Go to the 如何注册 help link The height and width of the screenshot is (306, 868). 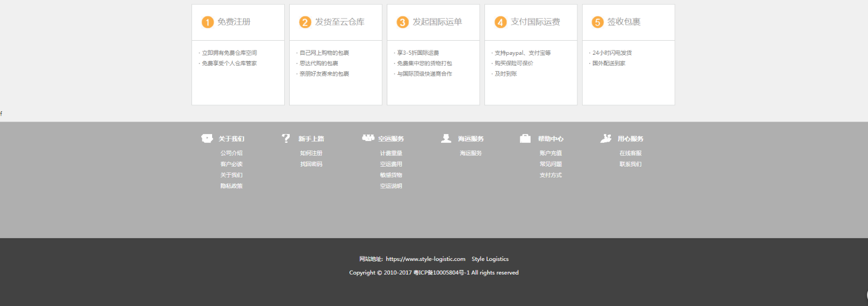click(311, 153)
